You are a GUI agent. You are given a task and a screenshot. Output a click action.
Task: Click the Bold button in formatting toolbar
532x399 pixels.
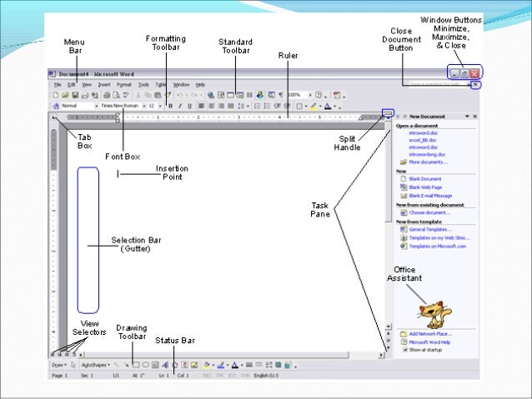169,107
